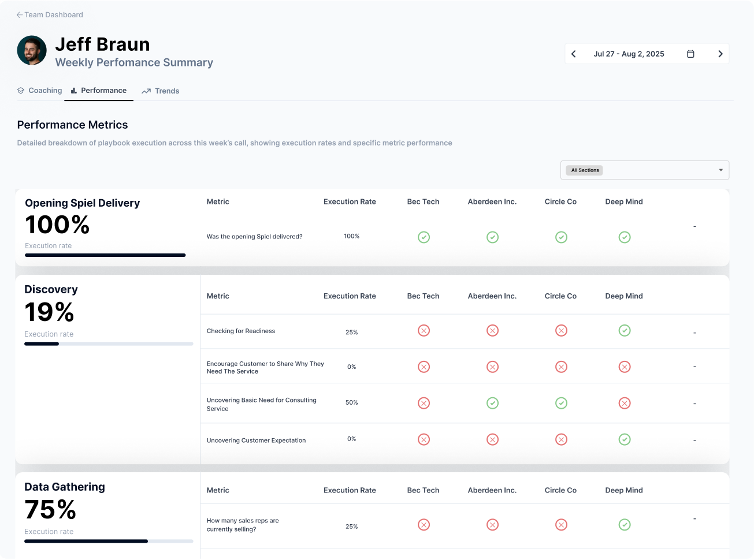Click the 25% rate for Checking for Readiness
This screenshot has height=560, width=754.
tap(352, 333)
